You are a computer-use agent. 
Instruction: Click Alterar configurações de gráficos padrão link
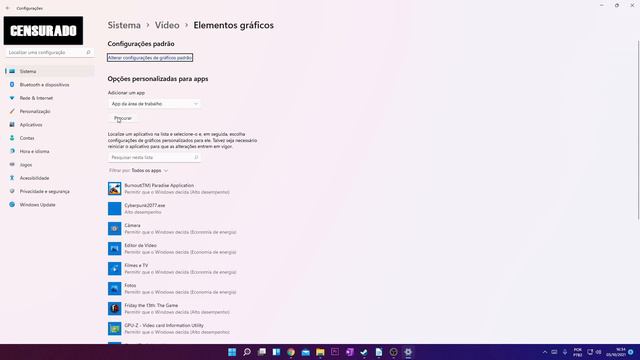[x=150, y=58]
